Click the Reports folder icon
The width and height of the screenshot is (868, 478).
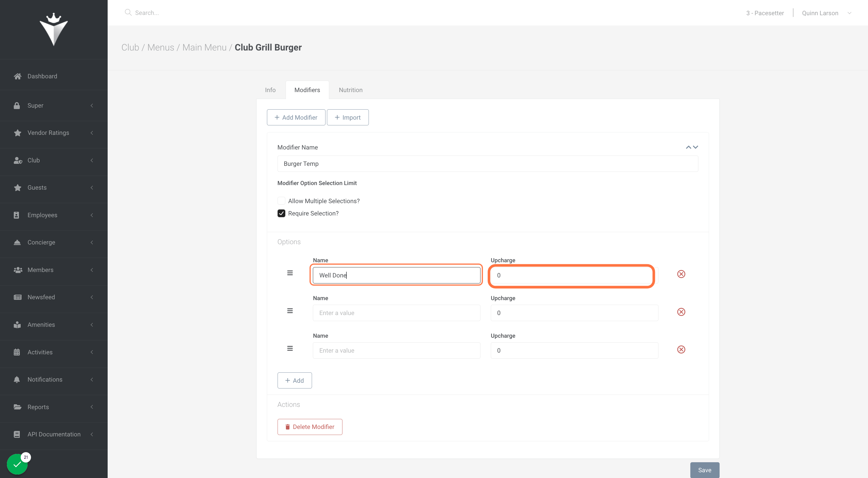click(x=18, y=407)
